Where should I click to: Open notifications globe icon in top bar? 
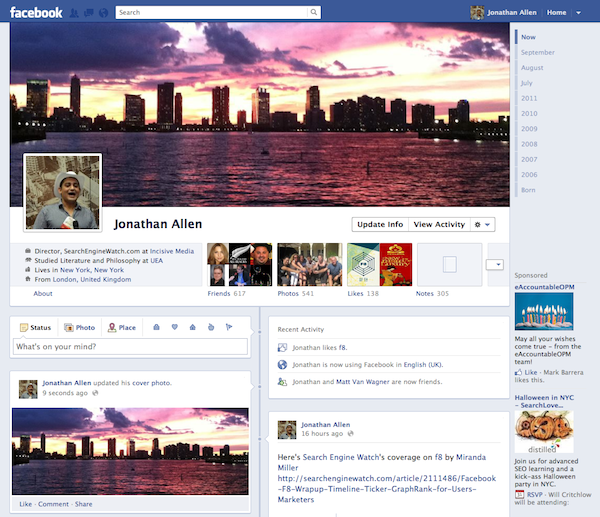[x=103, y=13]
